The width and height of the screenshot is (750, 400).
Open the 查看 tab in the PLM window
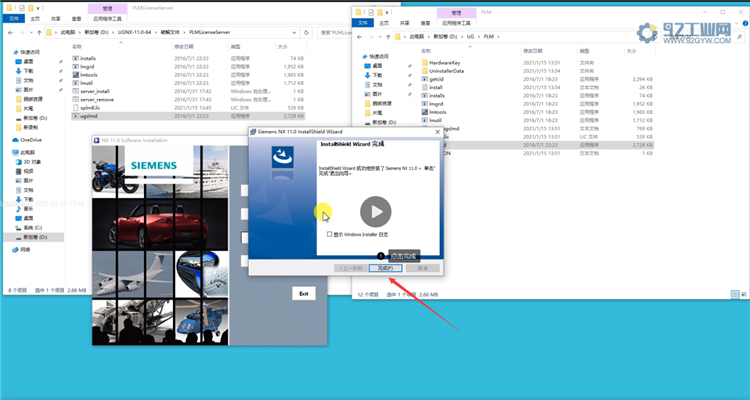tap(425, 23)
